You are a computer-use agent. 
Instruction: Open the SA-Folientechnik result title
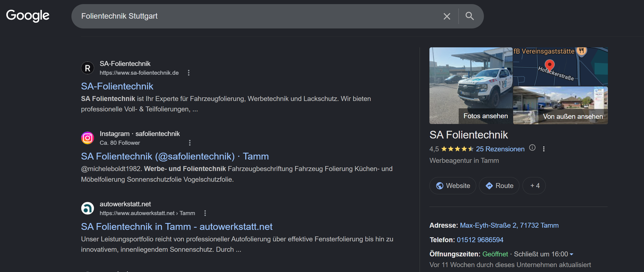click(117, 86)
